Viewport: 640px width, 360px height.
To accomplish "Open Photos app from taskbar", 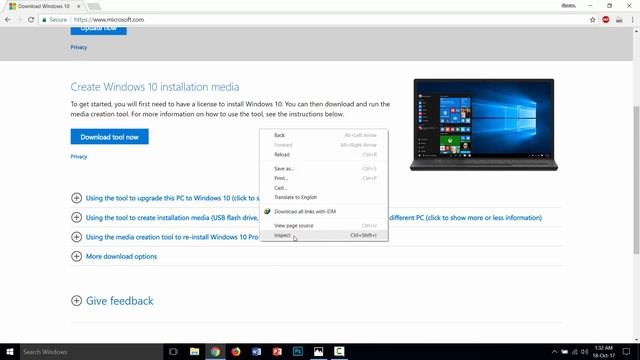I will click(318, 352).
